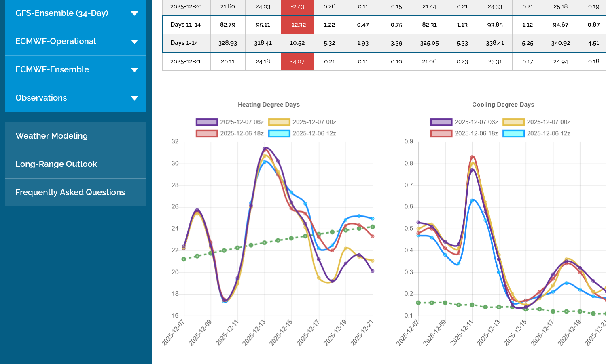
Task: Click blue 2025-12-06 12z swatch in Cooling legend
Action: (513, 133)
